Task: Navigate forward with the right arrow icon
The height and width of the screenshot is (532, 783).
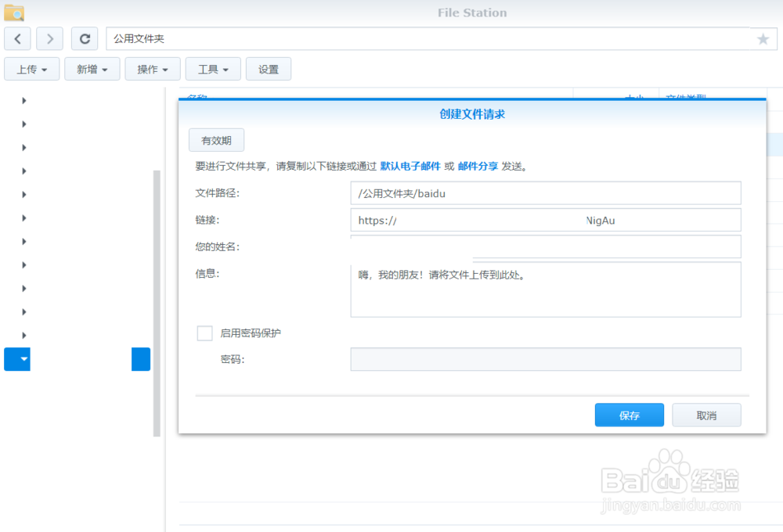Action: click(x=49, y=38)
